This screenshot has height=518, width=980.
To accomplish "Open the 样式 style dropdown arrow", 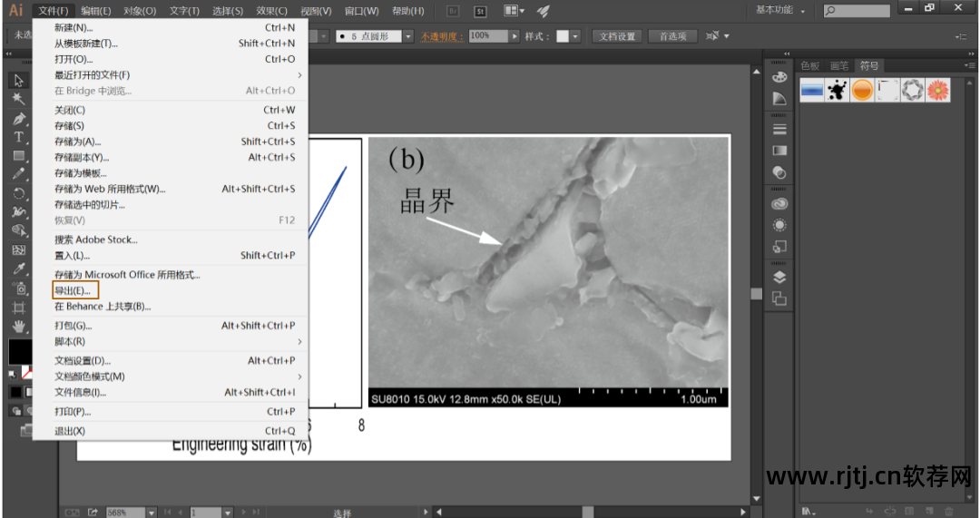I will (x=575, y=36).
